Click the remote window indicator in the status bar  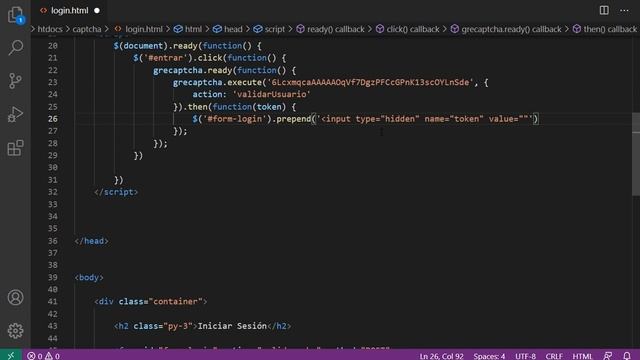pyautogui.click(x=11, y=356)
